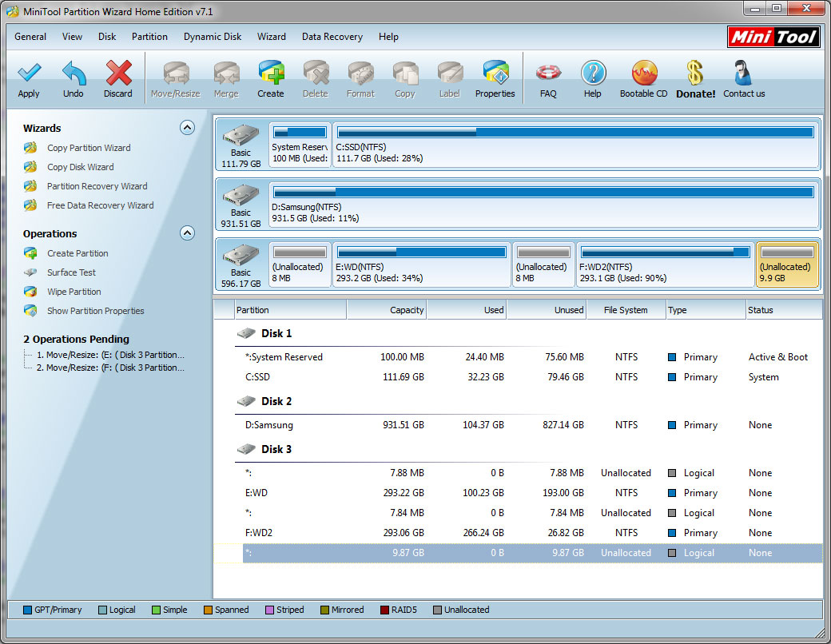The width and height of the screenshot is (831, 644).
Task: Open the Data Recovery menu
Action: (332, 37)
